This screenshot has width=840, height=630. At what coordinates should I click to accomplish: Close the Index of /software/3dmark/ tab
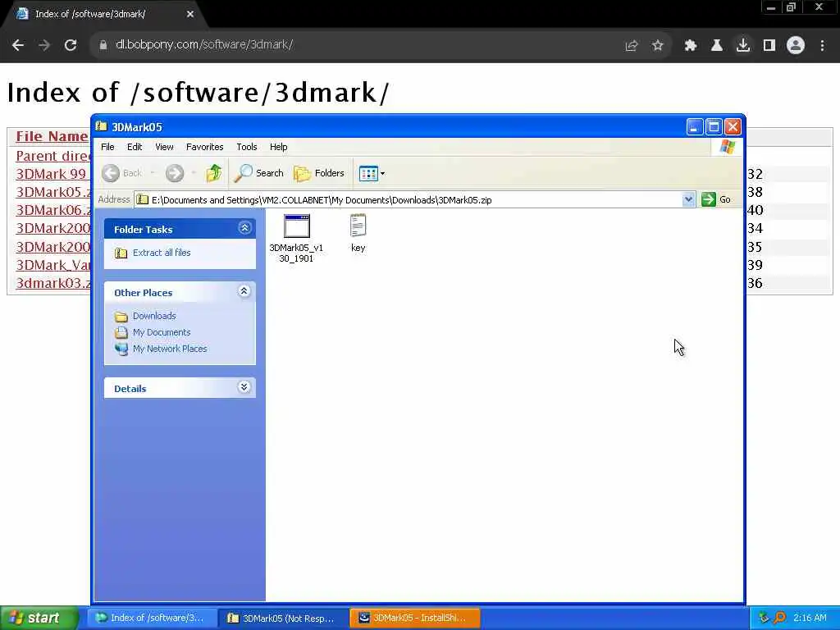[190, 15]
